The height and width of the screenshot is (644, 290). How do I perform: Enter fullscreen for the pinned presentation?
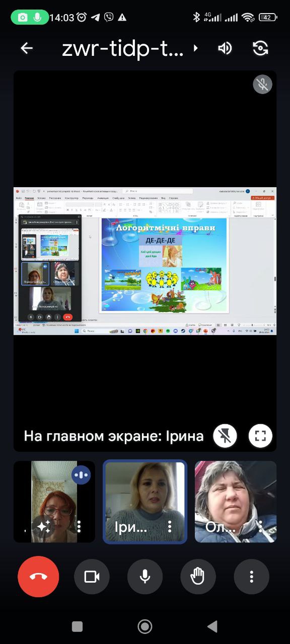point(260,436)
